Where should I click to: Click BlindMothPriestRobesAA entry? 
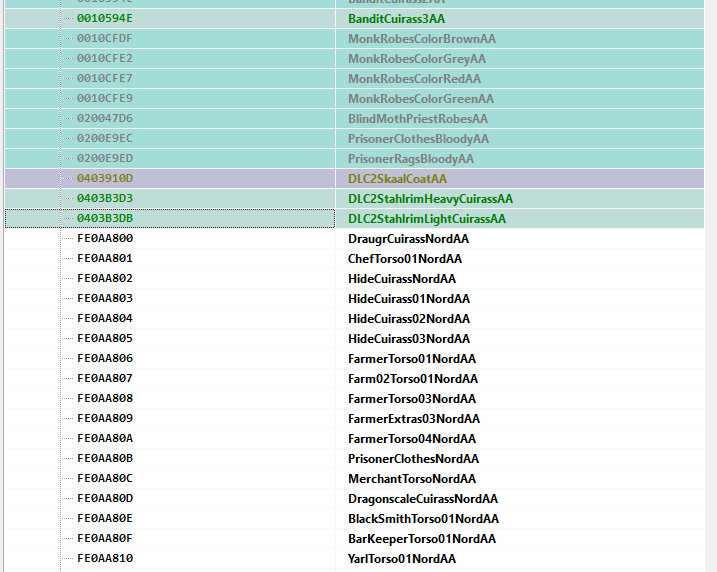418,119
